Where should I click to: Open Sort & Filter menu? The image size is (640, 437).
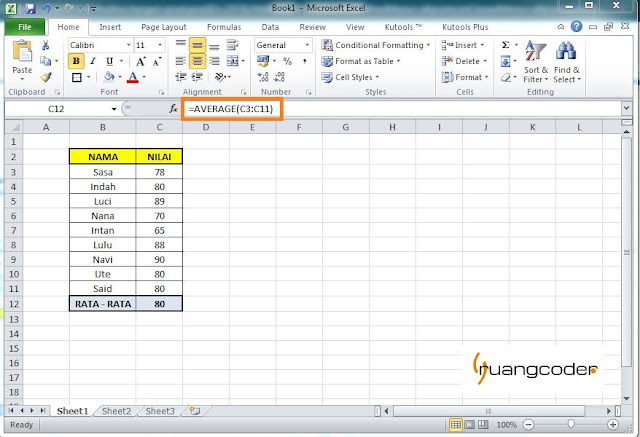536,62
